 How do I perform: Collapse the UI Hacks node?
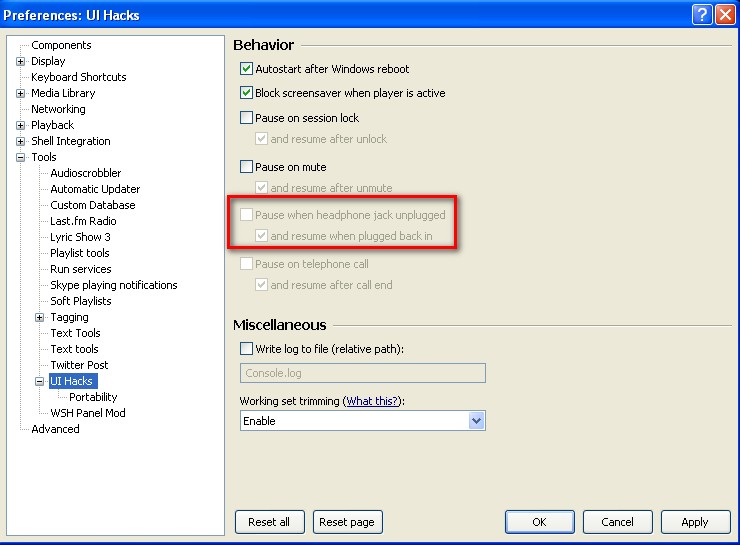click(x=40, y=381)
